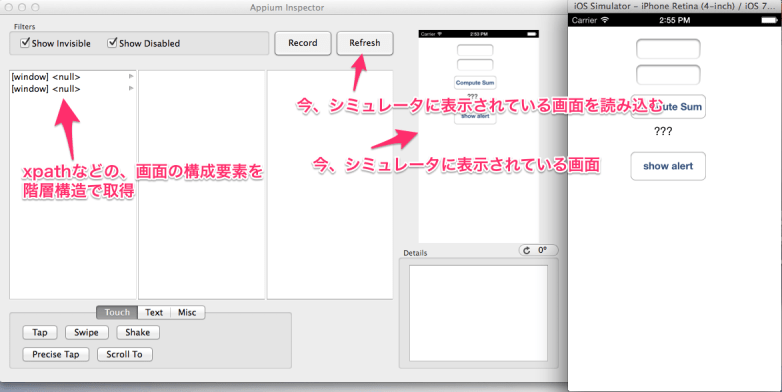Viewport: 782px width, 392px height.
Task: Click the Scroll To button
Action: pyautogui.click(x=124, y=355)
